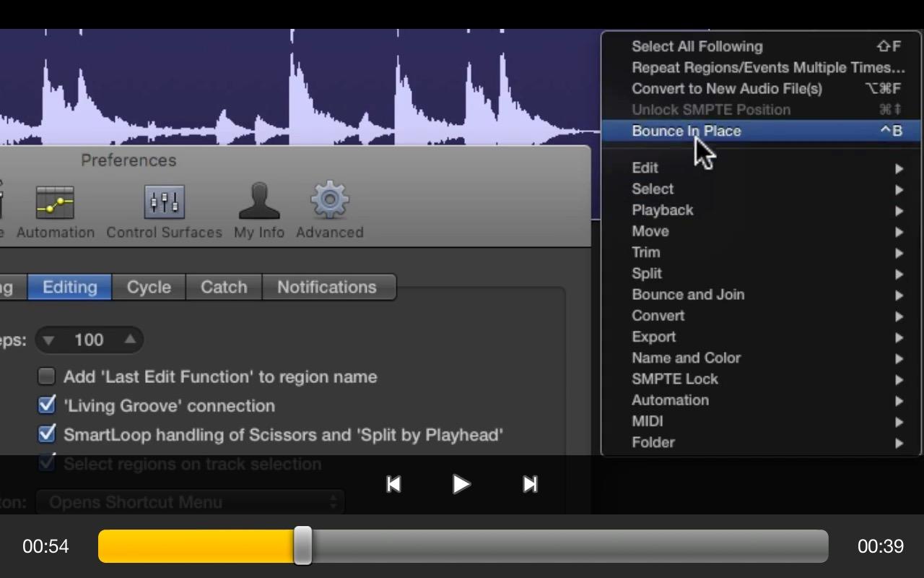Image resolution: width=924 pixels, height=578 pixels.
Task: Switch to the Editing tab
Action: [x=70, y=287]
